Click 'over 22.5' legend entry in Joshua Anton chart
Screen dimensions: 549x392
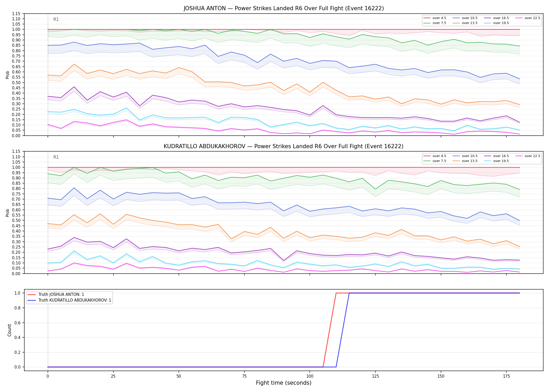coord(528,18)
